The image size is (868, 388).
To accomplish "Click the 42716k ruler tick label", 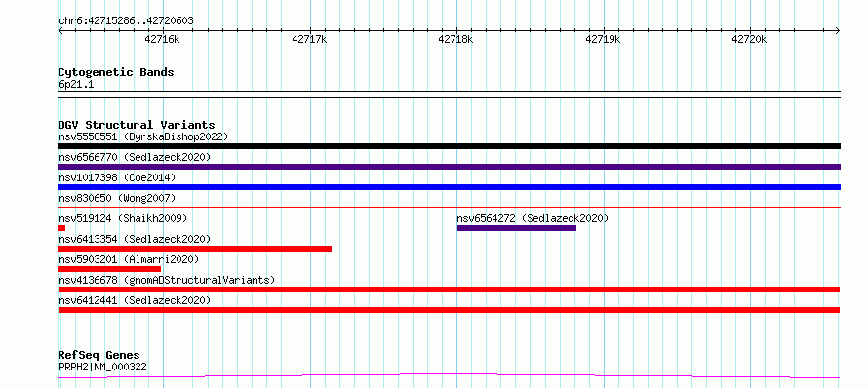I will (x=162, y=39).
